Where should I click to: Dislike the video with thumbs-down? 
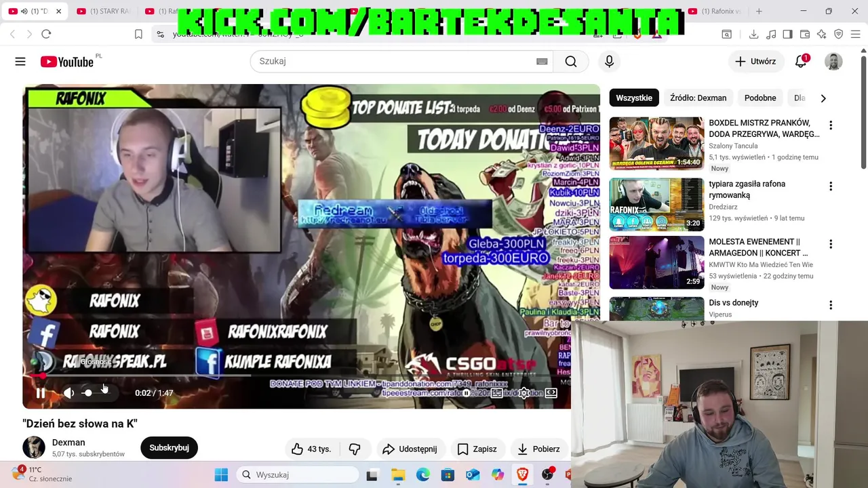coord(355,449)
